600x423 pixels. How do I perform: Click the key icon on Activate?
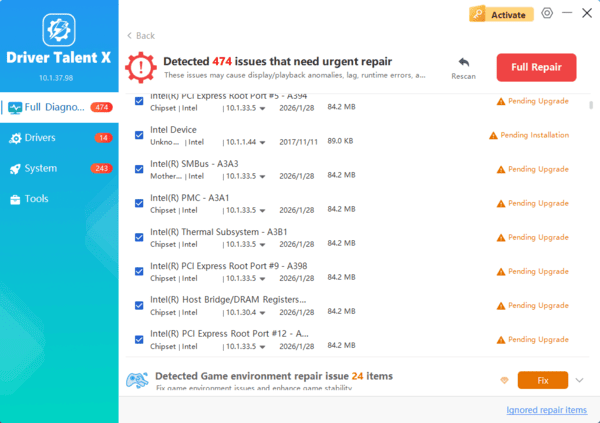pyautogui.click(x=480, y=14)
